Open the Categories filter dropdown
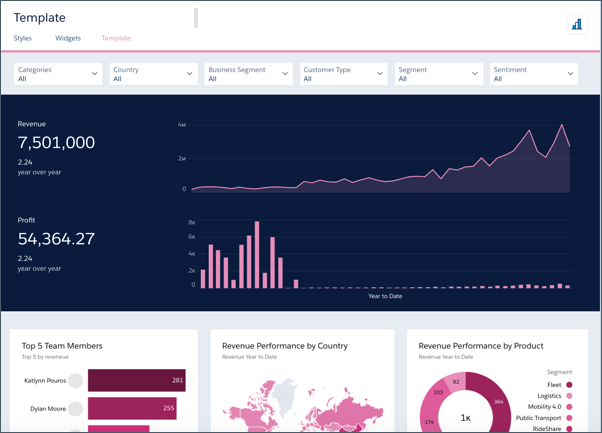Viewport: 602px width, 433px height. (x=58, y=74)
